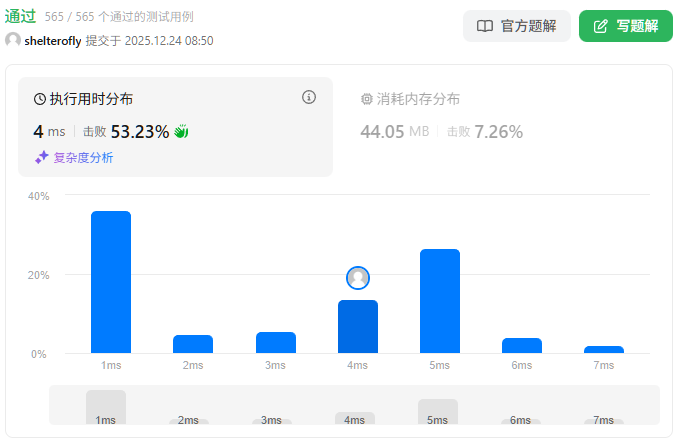This screenshot has height=445, width=681.
Task: Click the sparkle icon before 复杂度分析
Action: pos(41,157)
